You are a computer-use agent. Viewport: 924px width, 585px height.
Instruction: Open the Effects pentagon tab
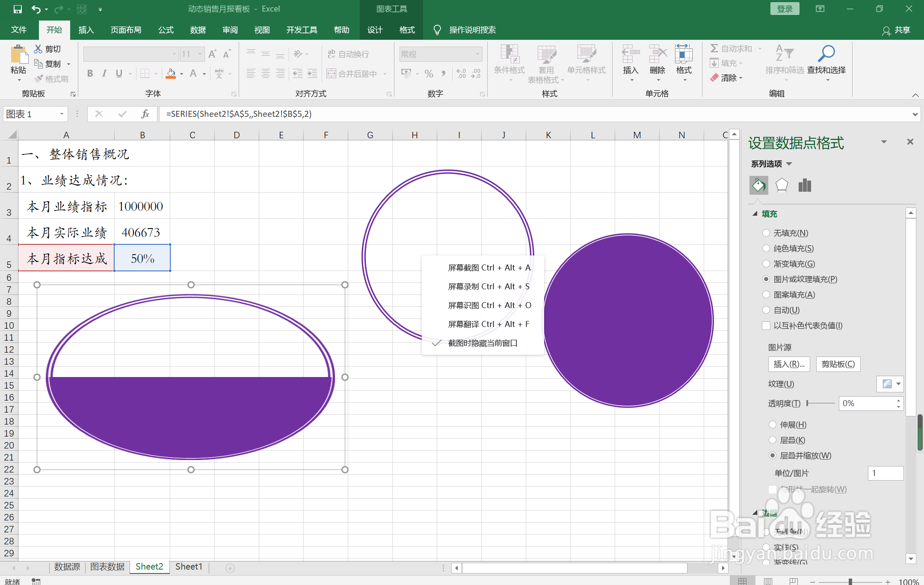pos(782,185)
